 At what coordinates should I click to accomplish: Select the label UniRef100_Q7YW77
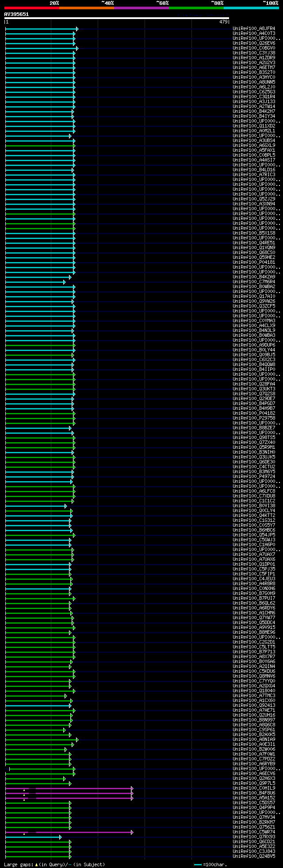click(254, 618)
